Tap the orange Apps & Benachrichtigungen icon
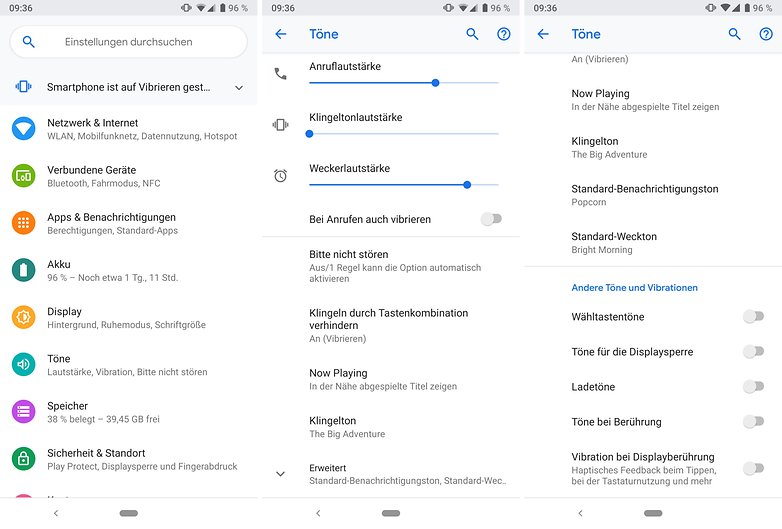 point(23,223)
